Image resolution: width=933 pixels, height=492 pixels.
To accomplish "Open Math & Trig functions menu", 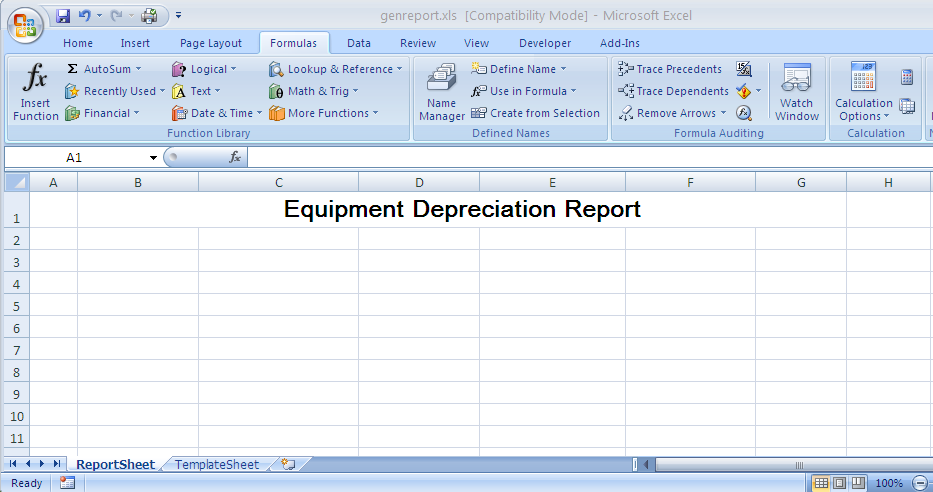I will pos(314,91).
